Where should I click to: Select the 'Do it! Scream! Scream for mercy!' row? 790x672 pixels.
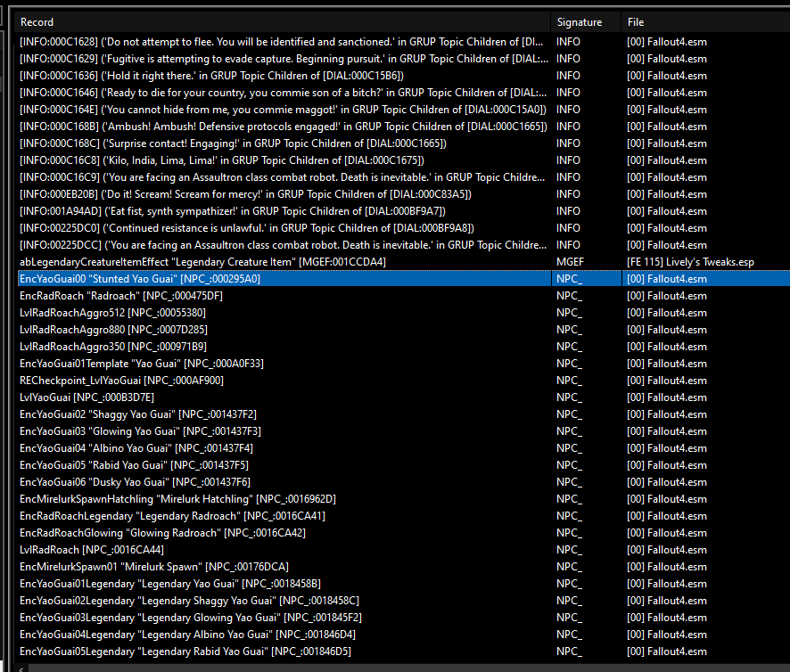click(403, 194)
